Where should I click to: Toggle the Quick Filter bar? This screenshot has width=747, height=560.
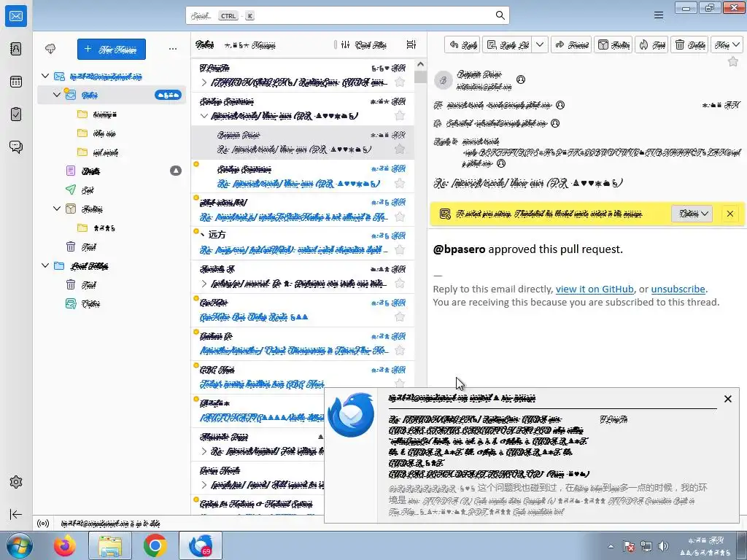tap(364, 44)
